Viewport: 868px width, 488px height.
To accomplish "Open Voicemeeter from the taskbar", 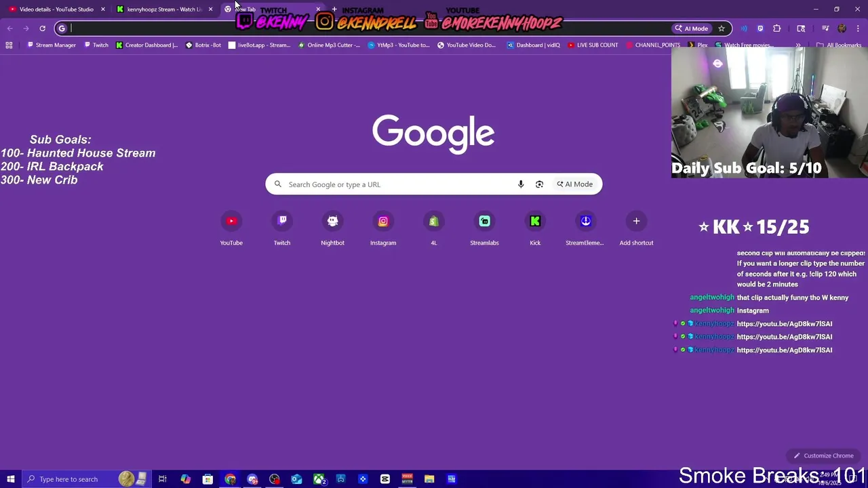I will [407, 479].
